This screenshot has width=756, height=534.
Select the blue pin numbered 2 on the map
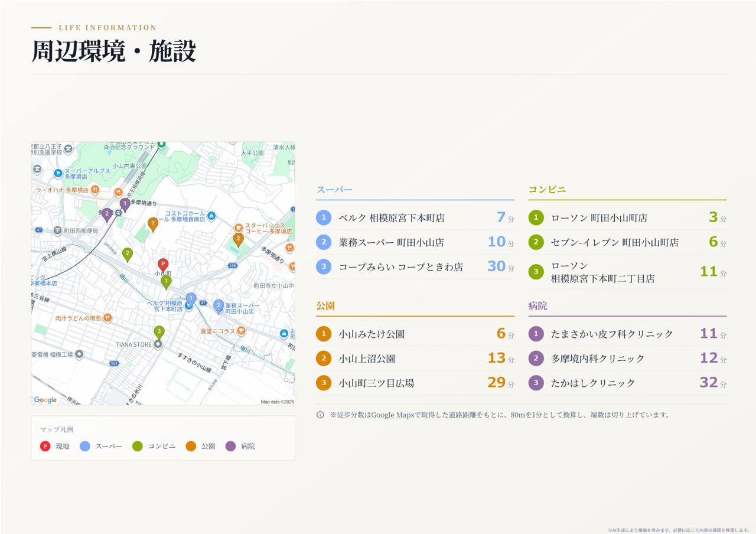coord(219,307)
